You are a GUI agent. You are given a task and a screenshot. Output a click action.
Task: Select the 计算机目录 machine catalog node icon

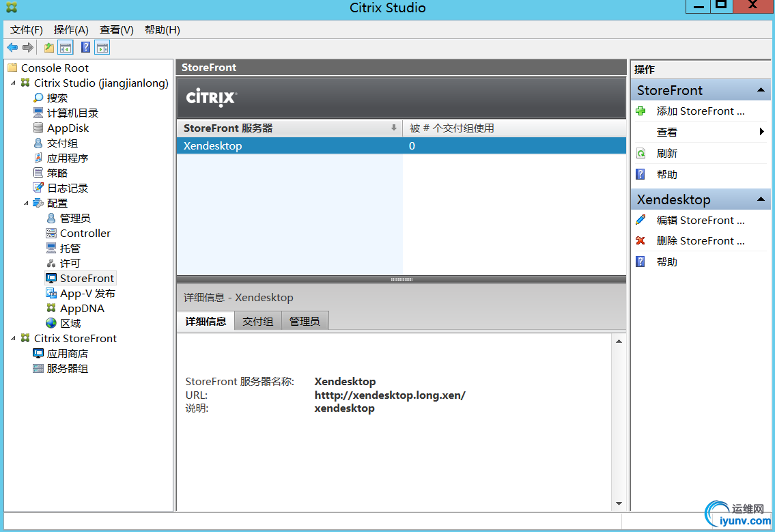click(x=38, y=113)
